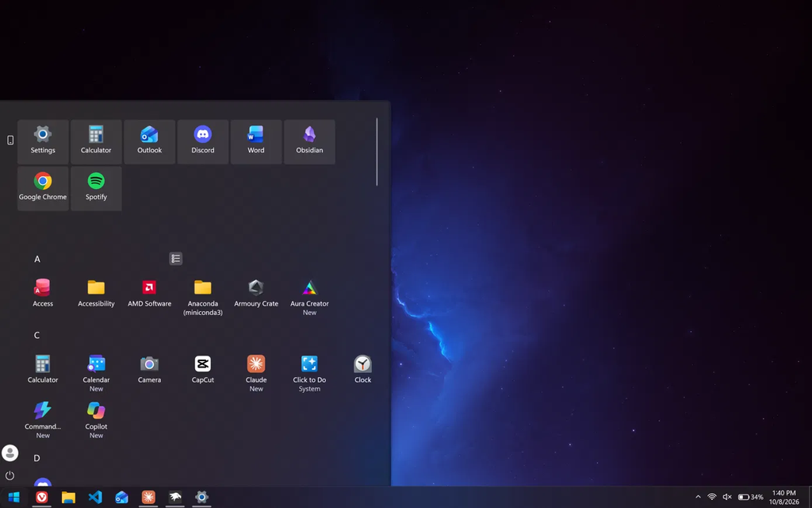
Task: Click the Start menu scrollbar
Action: pyautogui.click(x=377, y=152)
